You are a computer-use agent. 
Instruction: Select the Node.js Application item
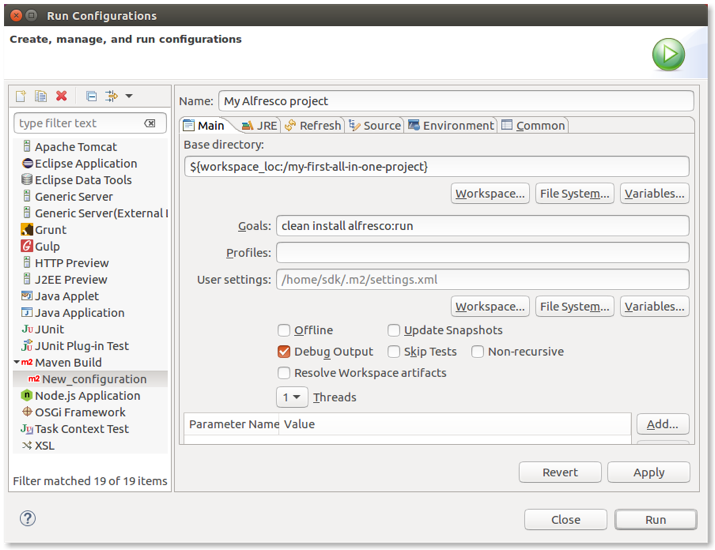(x=87, y=395)
